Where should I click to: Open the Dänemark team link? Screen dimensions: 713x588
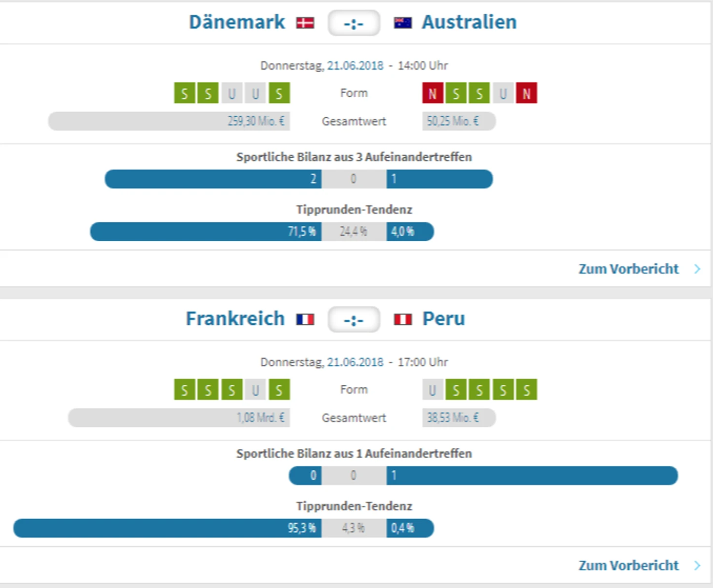[237, 22]
